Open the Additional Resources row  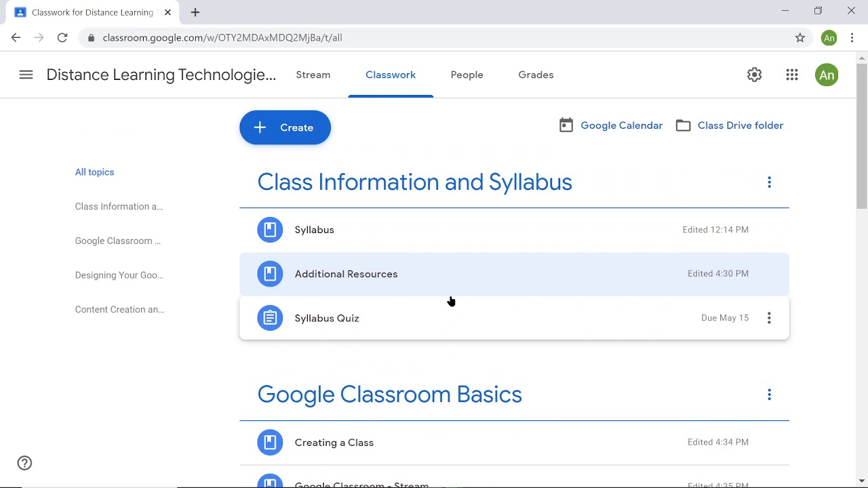(x=514, y=274)
